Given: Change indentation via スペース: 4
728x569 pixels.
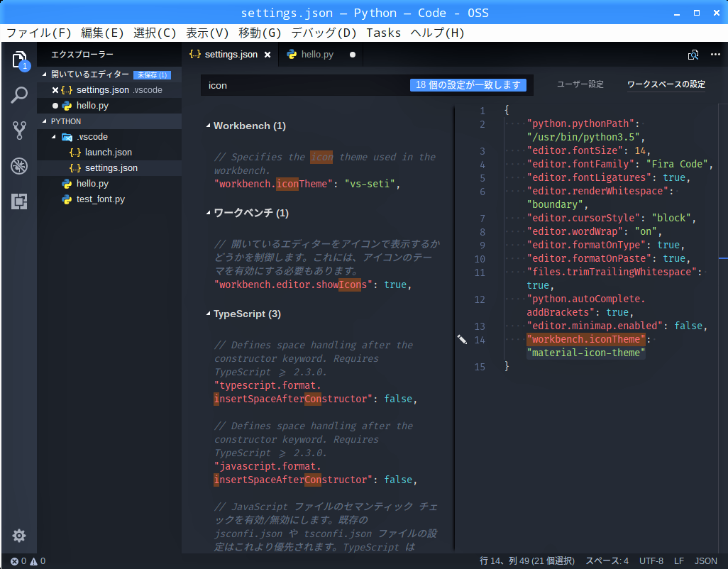Looking at the screenshot, I should point(607,561).
